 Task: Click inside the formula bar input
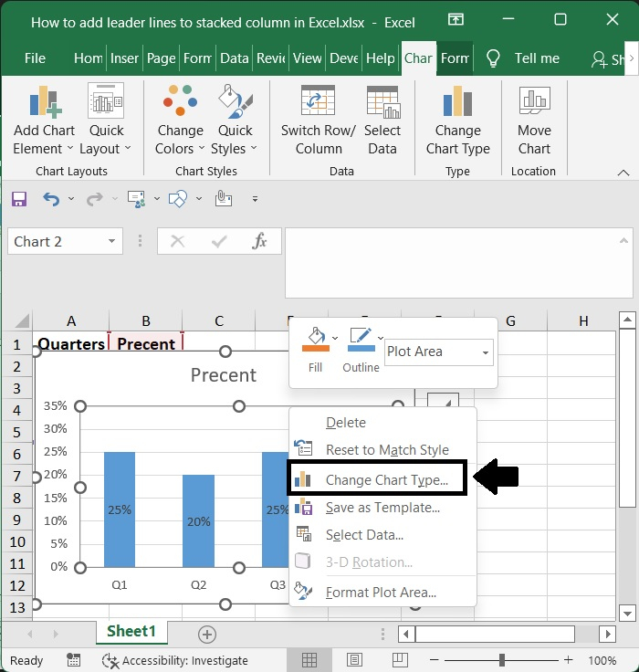pos(458,263)
